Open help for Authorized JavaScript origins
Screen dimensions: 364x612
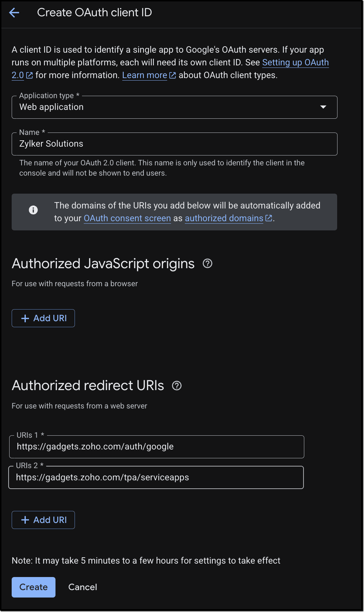pos(207,263)
